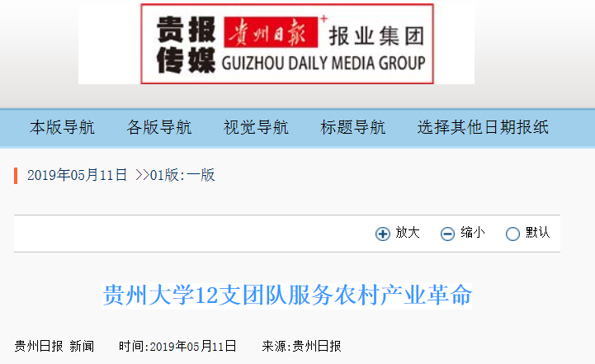
Task: Click the minus shrink icon beside 缩小
Action: point(447,234)
